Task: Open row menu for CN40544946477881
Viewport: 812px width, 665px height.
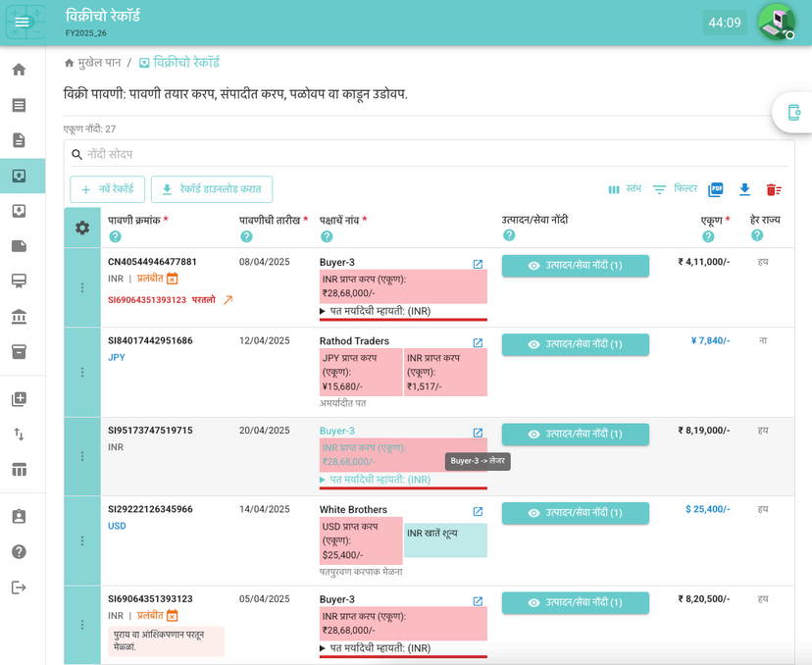Action: [82, 287]
